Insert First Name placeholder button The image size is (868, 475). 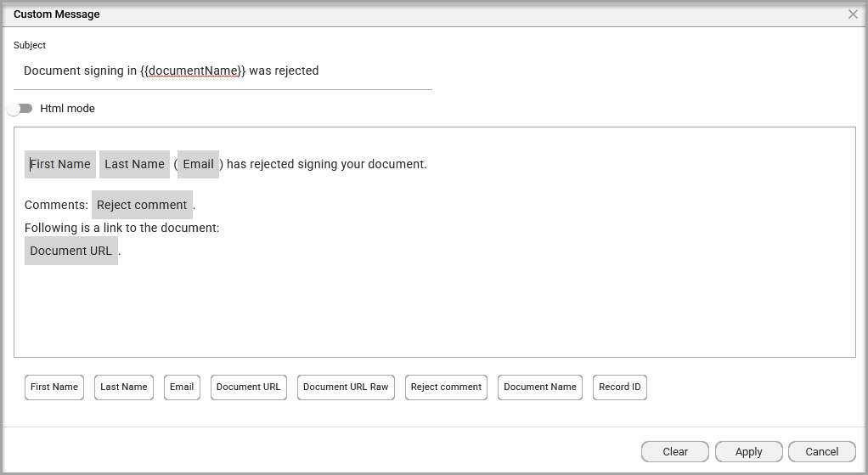tap(54, 387)
